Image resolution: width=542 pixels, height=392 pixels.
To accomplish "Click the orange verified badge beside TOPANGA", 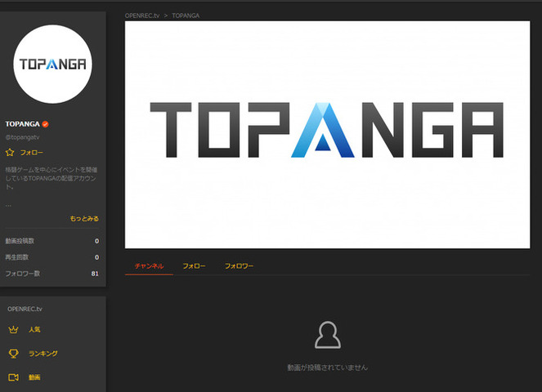I will click(45, 124).
